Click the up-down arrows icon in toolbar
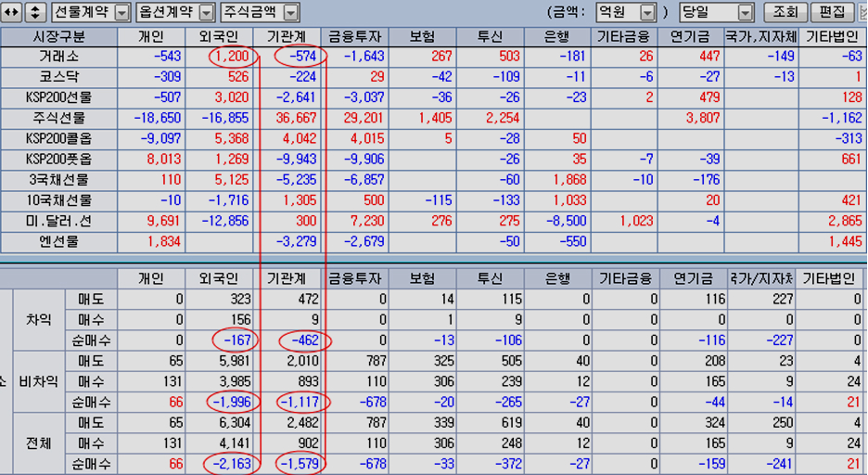The image size is (868, 475). pyautogui.click(x=34, y=12)
